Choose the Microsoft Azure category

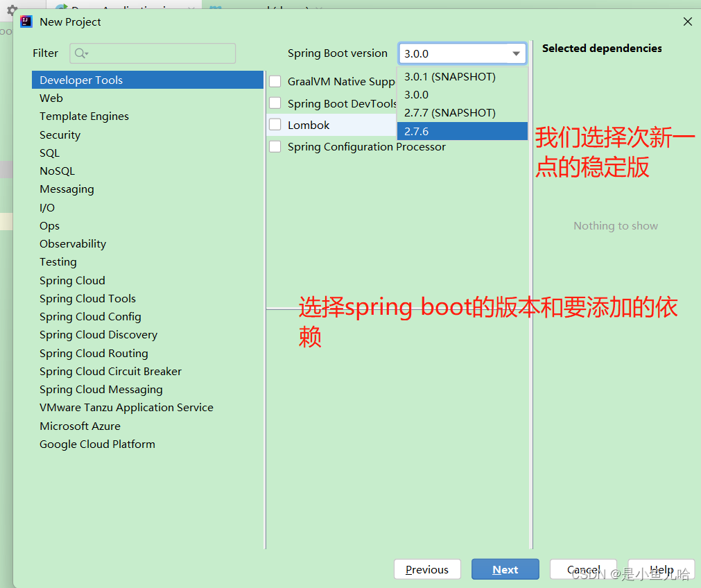pyautogui.click(x=148, y=426)
